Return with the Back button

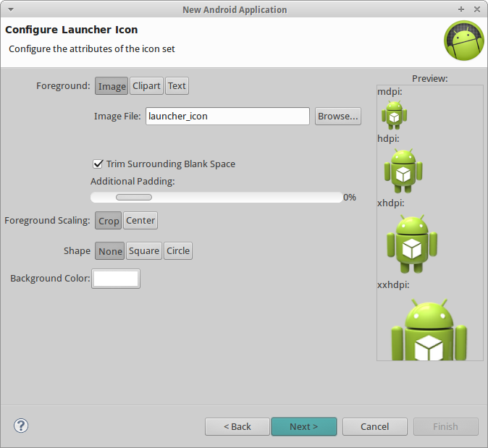coord(237,426)
